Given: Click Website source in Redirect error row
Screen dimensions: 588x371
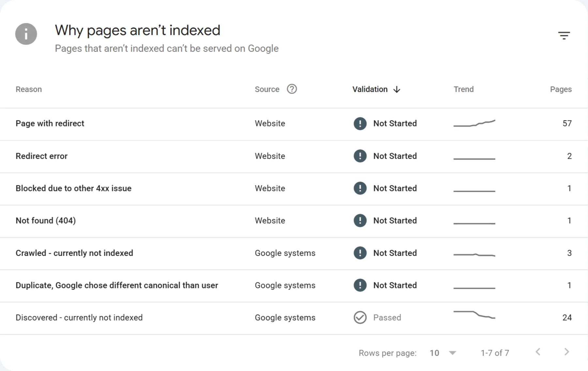Looking at the screenshot, I should [270, 156].
